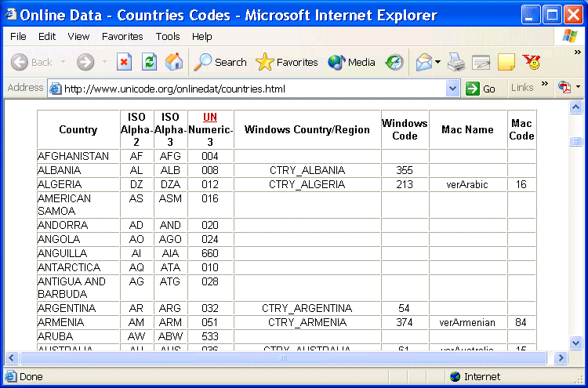Viewport: 588px width, 388px height.
Task: Print the page with printer icon
Action: tap(456, 62)
